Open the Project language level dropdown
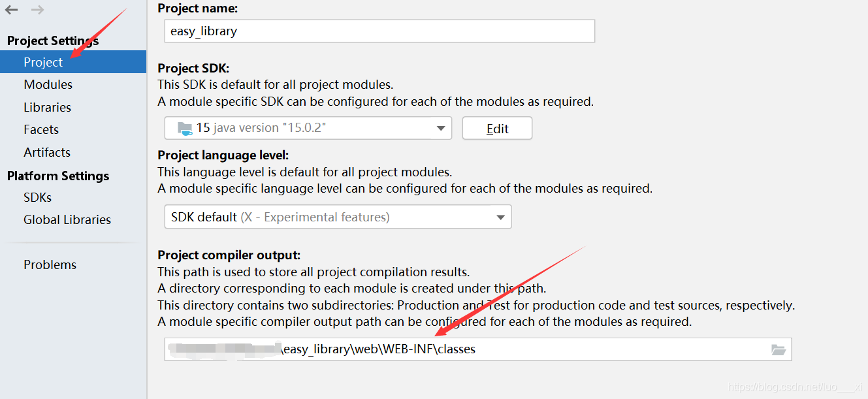 [338, 217]
